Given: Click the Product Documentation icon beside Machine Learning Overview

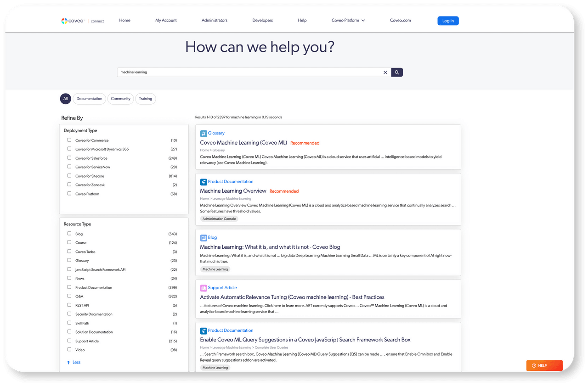Looking at the screenshot, I should click(203, 182).
